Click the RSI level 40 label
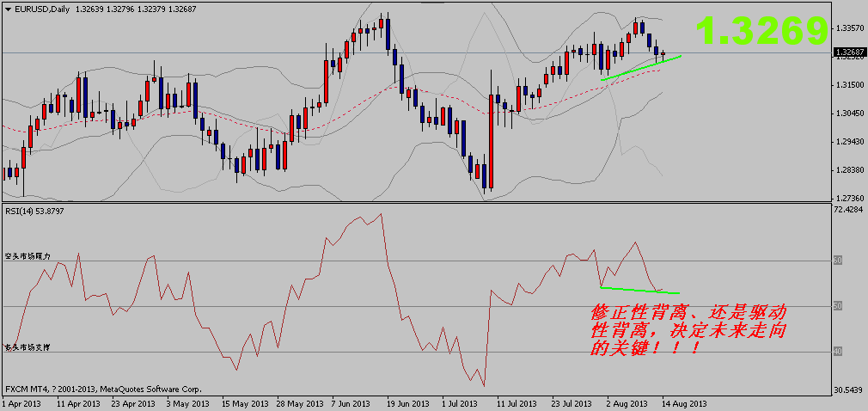 838,351
